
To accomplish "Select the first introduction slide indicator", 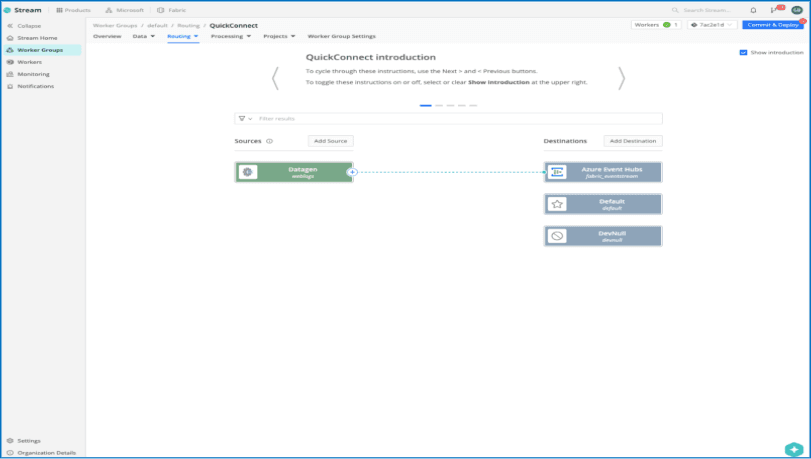I will coord(426,105).
